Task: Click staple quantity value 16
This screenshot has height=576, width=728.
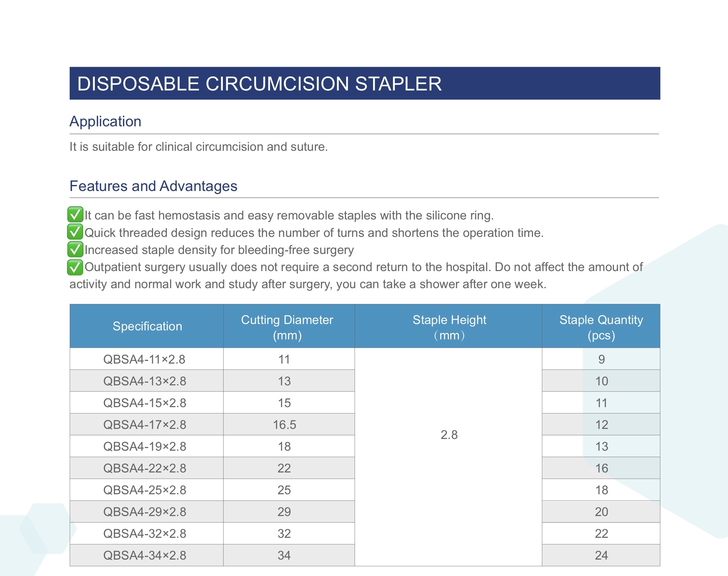Action: click(601, 468)
